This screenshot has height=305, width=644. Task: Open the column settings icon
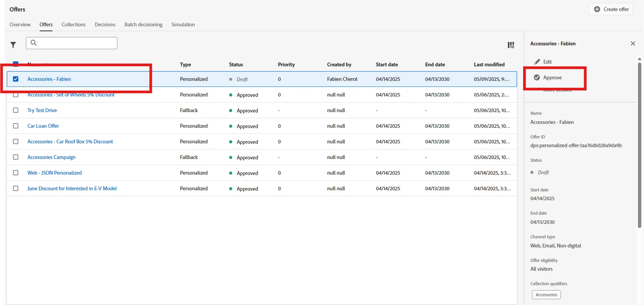pyautogui.click(x=511, y=45)
